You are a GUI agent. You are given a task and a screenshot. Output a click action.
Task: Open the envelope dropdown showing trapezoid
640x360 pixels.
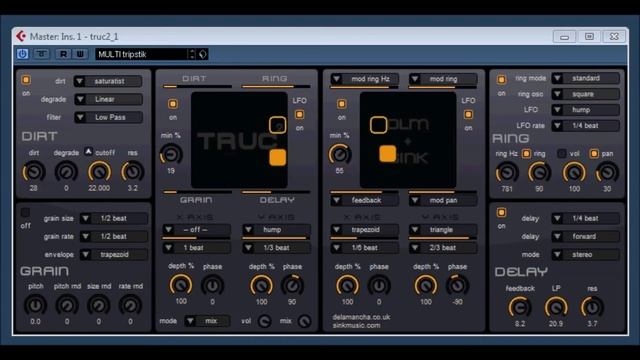pyautogui.click(x=113, y=254)
